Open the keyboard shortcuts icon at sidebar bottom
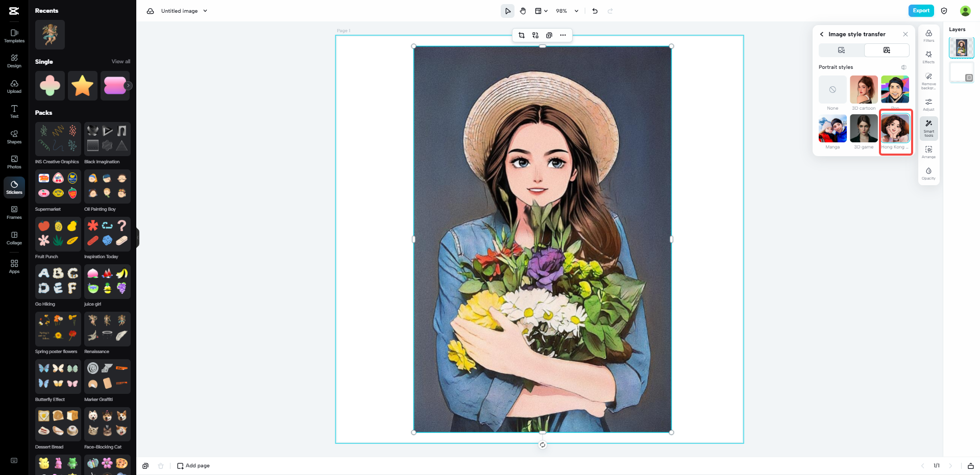This screenshot has width=980, height=475. tap(14, 461)
